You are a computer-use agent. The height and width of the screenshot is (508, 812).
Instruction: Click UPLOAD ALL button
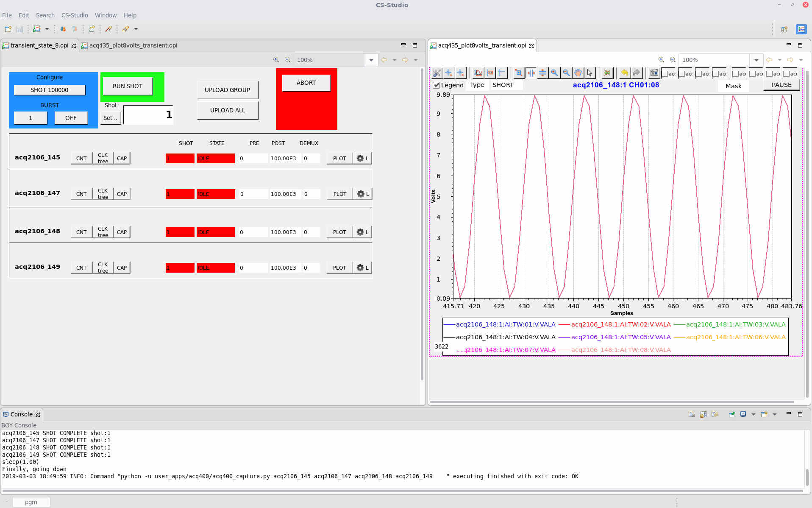(228, 110)
